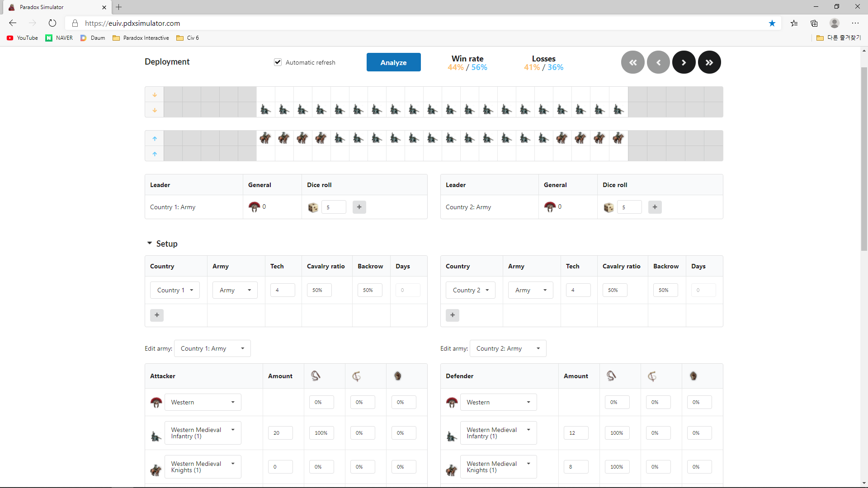Click the browser favorites star icon

tap(772, 23)
